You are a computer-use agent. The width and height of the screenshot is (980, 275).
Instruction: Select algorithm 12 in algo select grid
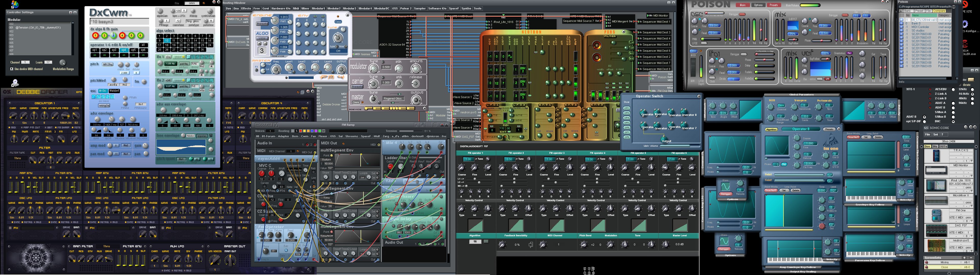[x=181, y=41]
